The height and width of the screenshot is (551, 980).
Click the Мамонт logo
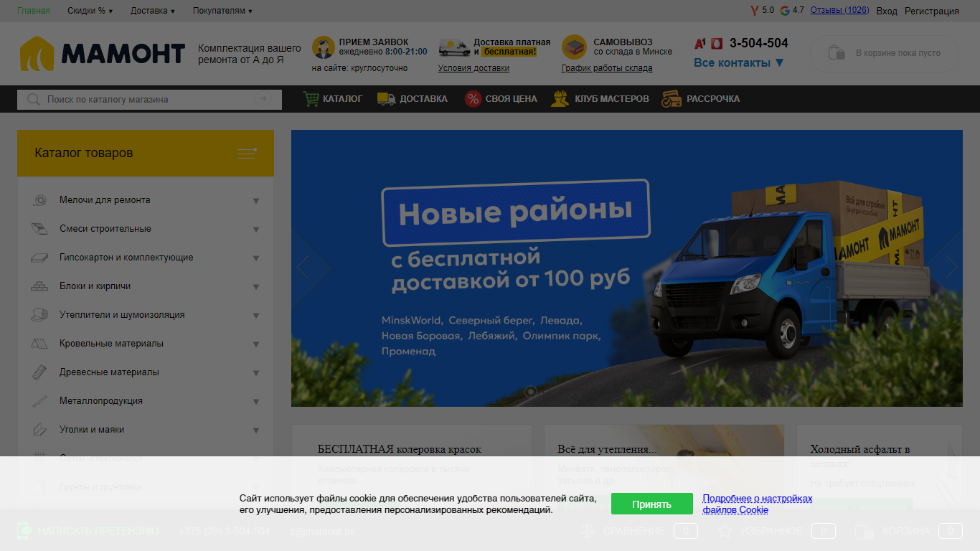103,54
